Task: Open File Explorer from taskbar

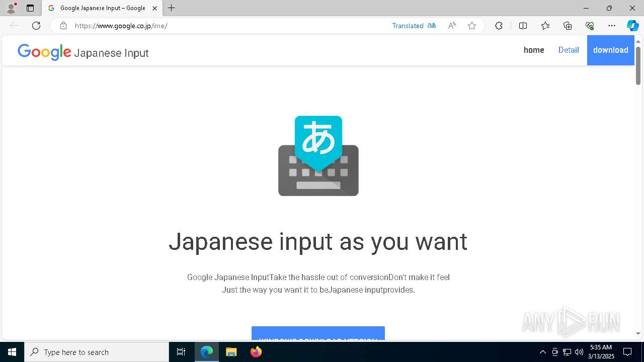Action: click(231, 352)
